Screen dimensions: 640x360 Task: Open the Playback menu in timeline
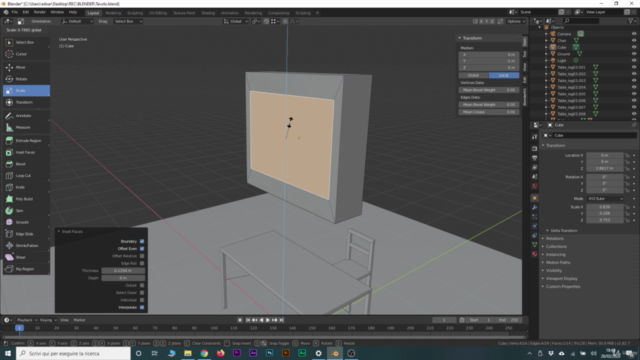pyautogui.click(x=27, y=320)
